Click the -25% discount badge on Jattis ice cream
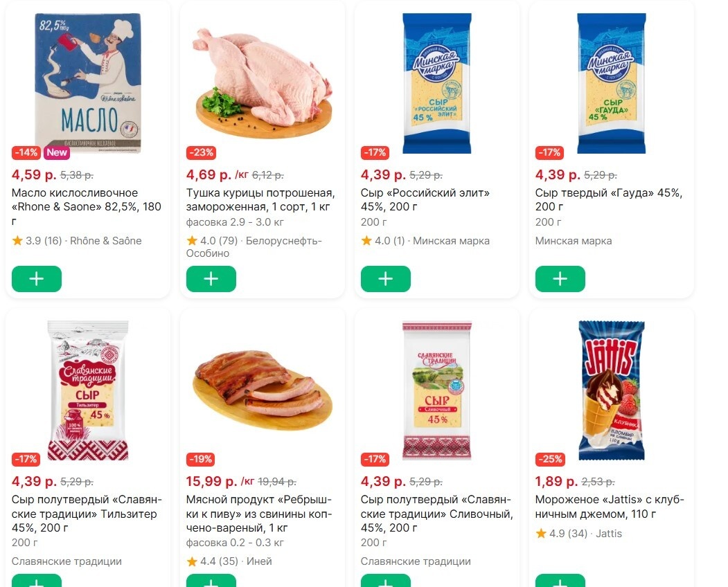Image resolution: width=728 pixels, height=587 pixels. (x=551, y=459)
